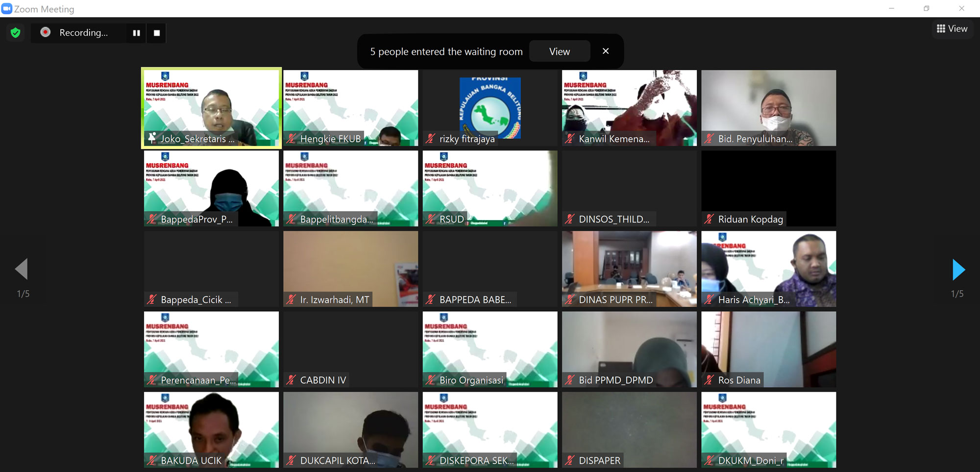Select the BAKUDA UCIK video tile
This screenshot has height=472, width=980.
point(211,429)
